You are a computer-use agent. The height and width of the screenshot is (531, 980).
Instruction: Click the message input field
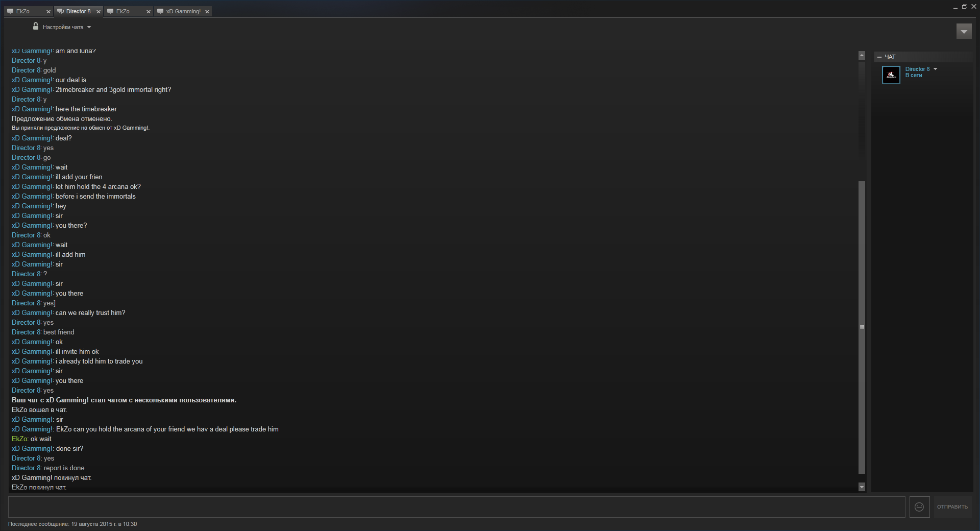(457, 507)
